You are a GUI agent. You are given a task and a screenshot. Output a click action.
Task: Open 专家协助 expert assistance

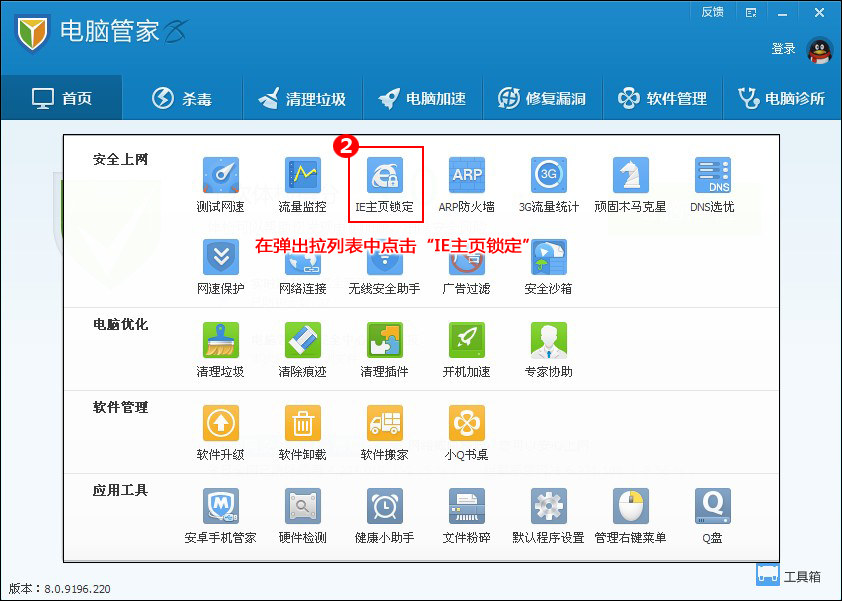549,350
